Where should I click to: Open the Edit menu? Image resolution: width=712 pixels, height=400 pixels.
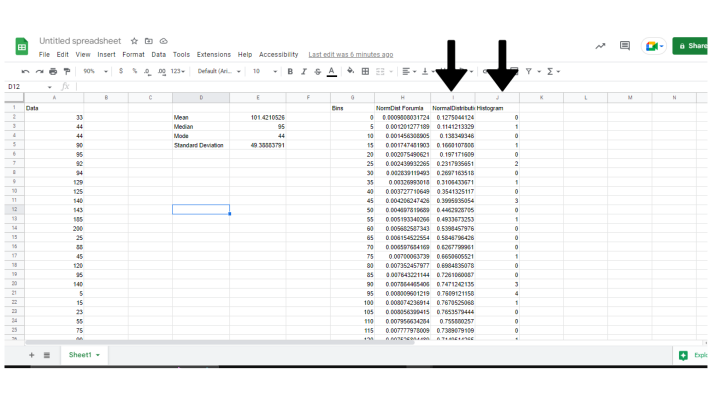(63, 54)
